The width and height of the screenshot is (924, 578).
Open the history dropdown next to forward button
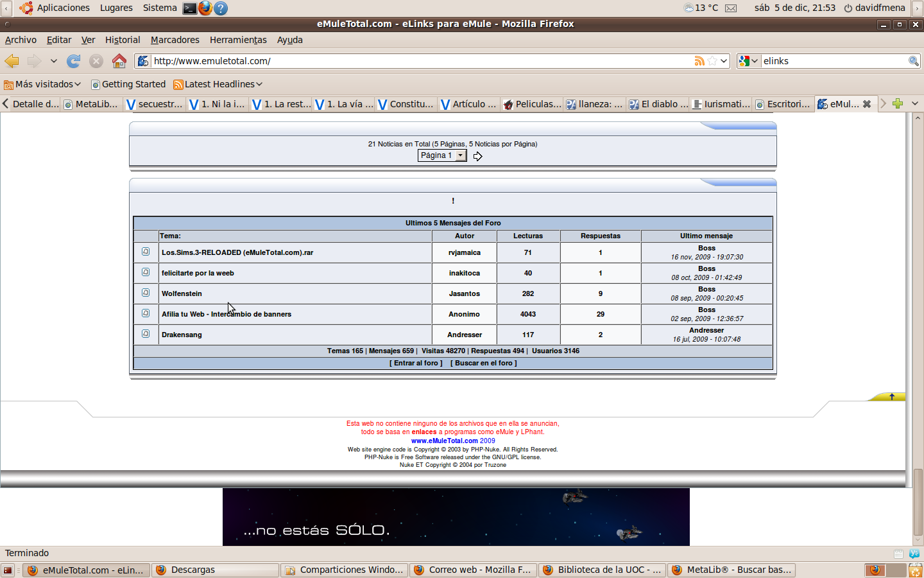coord(54,61)
